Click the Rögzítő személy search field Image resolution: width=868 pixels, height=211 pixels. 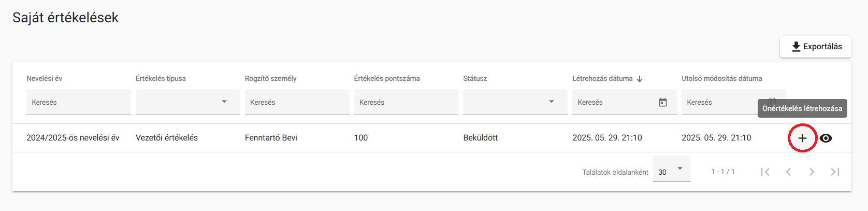(x=297, y=102)
